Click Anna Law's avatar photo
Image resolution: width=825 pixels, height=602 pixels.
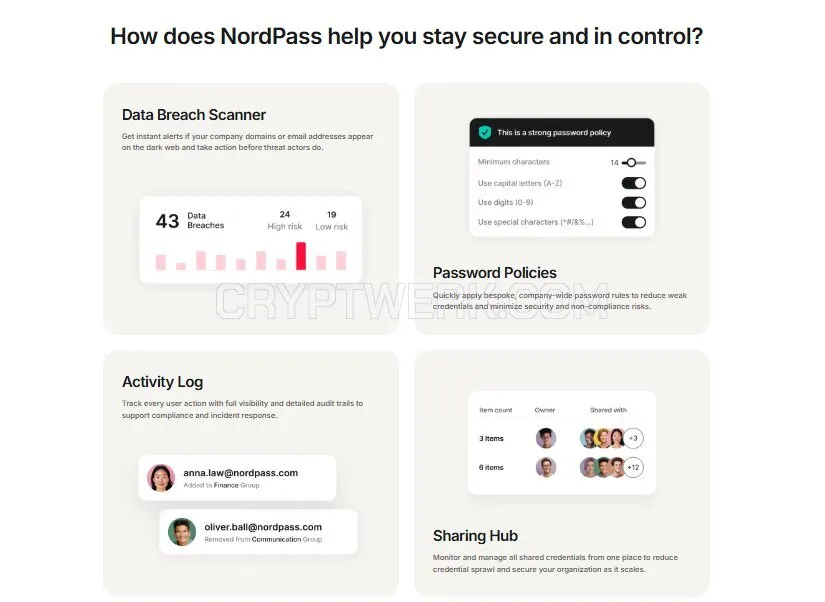pyautogui.click(x=160, y=478)
